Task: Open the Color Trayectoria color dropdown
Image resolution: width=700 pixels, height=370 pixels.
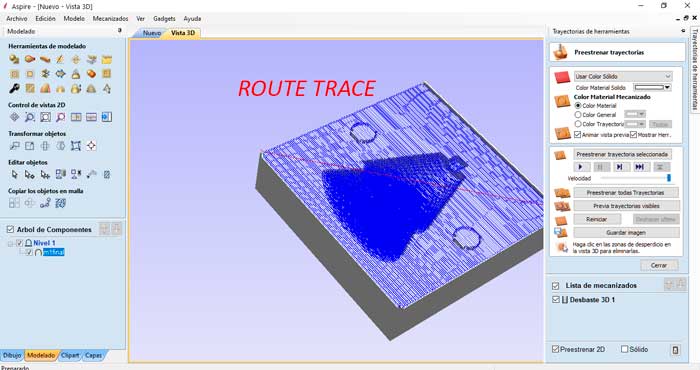Action: pos(636,124)
